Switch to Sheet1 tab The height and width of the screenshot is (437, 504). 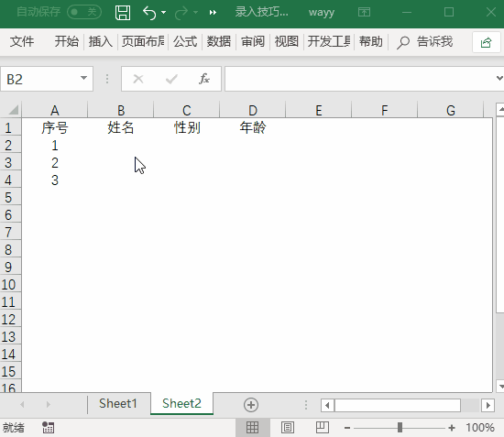click(118, 403)
